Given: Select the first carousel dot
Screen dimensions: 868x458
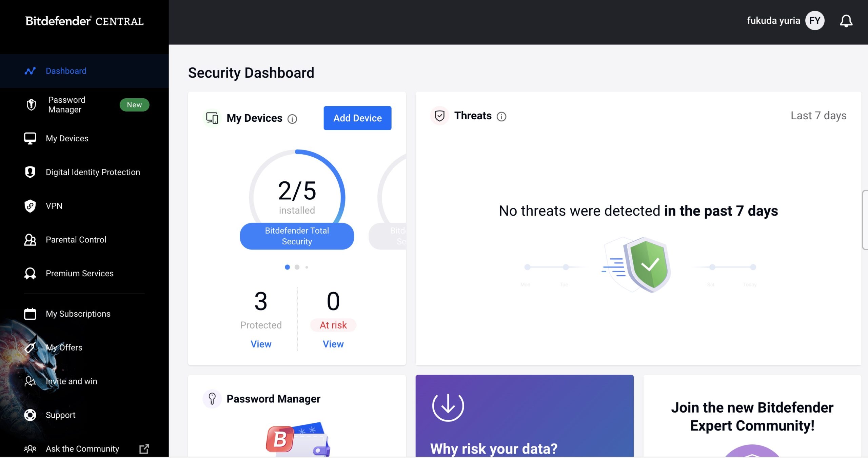Looking at the screenshot, I should coord(287,267).
